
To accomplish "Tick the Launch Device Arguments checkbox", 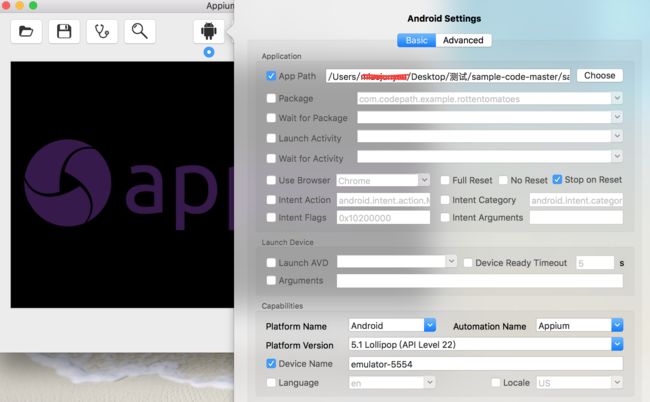I will pos(271,281).
